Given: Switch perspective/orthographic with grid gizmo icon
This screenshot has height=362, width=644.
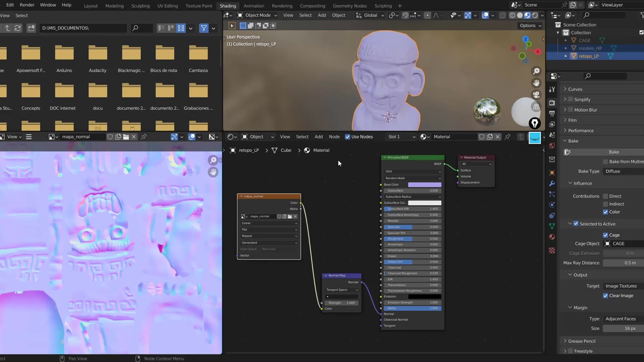Looking at the screenshot, I should pyautogui.click(x=536, y=106).
